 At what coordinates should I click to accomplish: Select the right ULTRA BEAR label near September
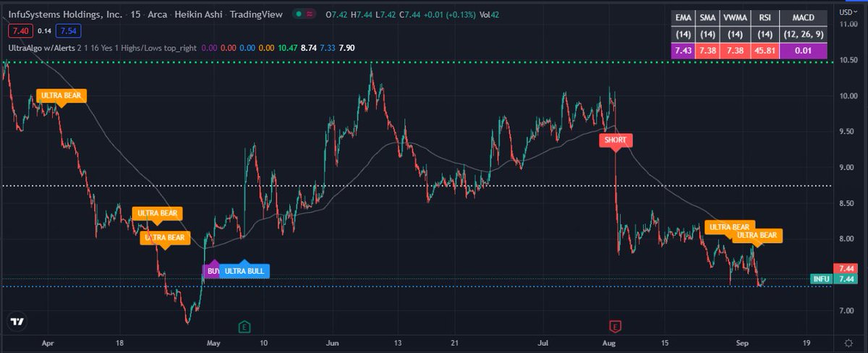pos(757,236)
